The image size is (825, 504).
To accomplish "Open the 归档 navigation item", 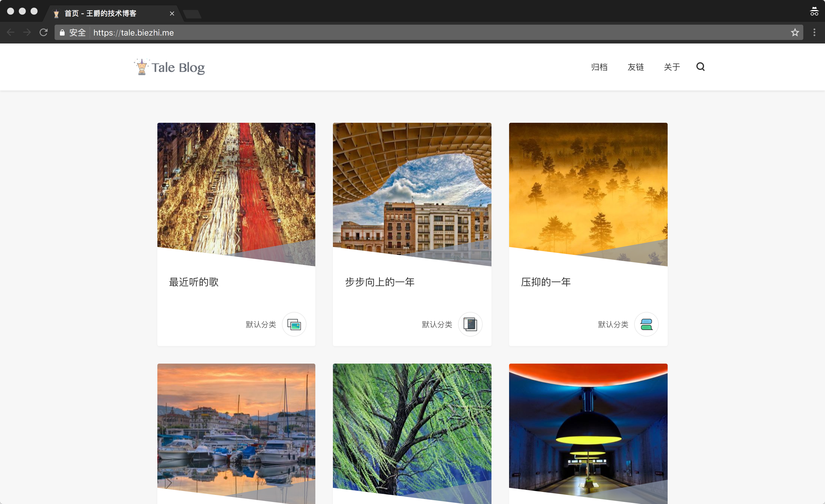I will coord(599,67).
